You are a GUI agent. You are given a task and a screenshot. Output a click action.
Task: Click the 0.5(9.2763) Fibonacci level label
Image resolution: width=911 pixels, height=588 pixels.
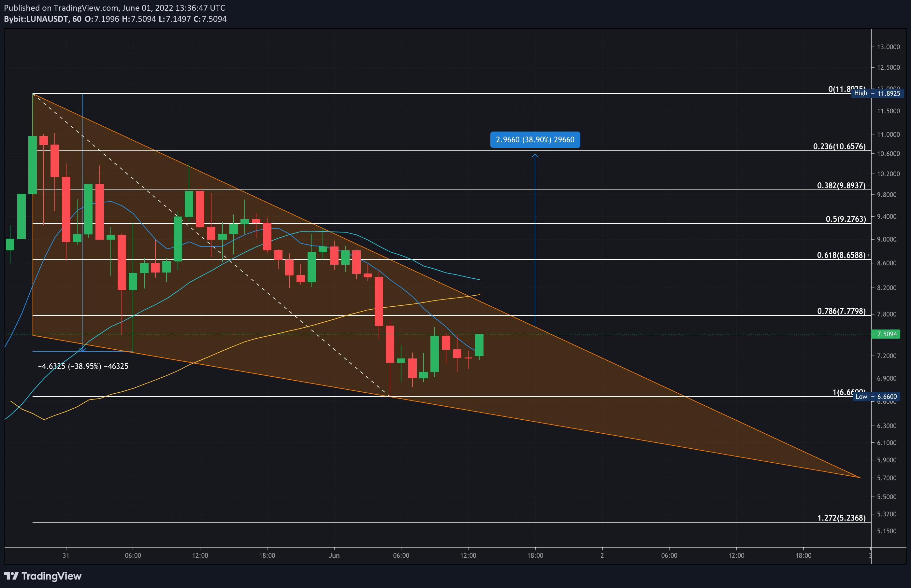846,219
